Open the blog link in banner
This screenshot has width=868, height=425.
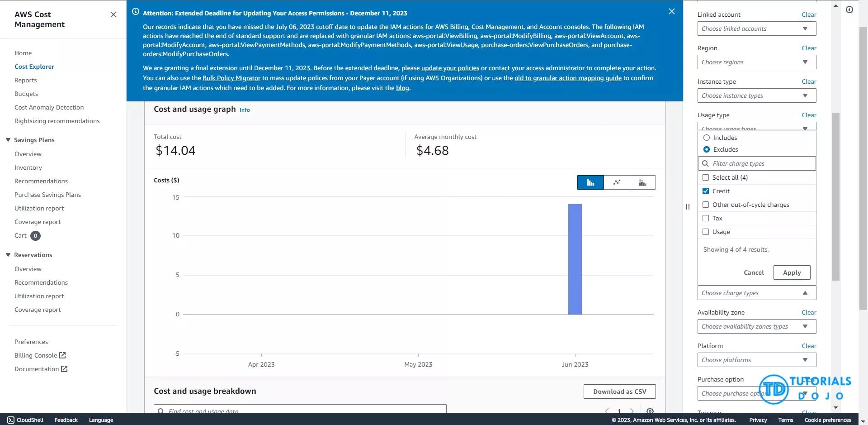402,88
